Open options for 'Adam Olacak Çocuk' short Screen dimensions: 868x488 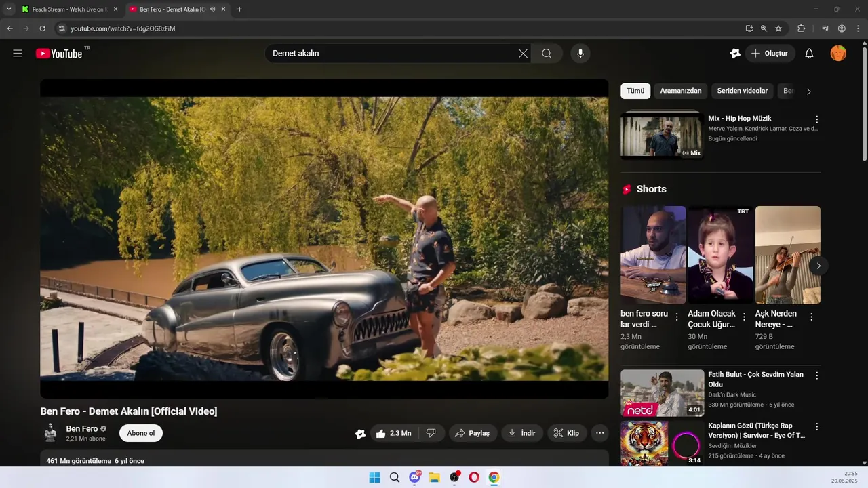tap(744, 317)
